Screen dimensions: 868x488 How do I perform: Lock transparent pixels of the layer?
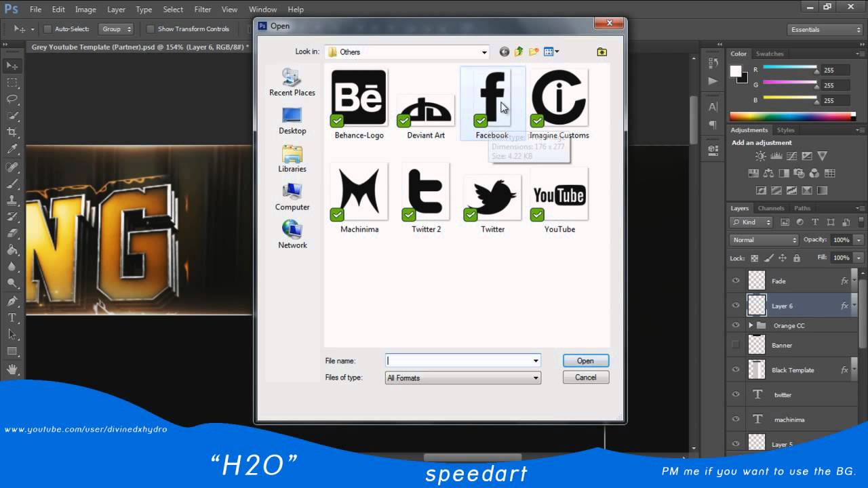[753, 258]
